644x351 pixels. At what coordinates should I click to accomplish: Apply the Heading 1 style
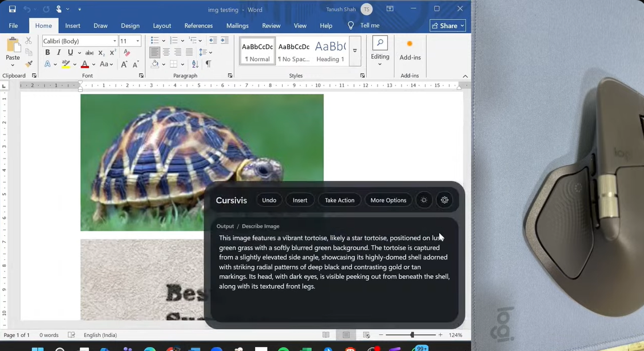pyautogui.click(x=330, y=51)
